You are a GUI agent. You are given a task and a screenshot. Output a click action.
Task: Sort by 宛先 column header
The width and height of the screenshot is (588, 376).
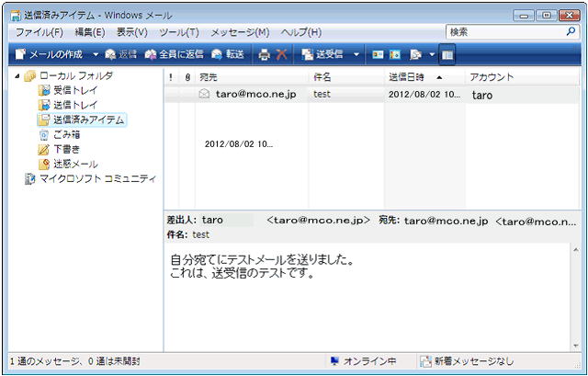(x=252, y=77)
